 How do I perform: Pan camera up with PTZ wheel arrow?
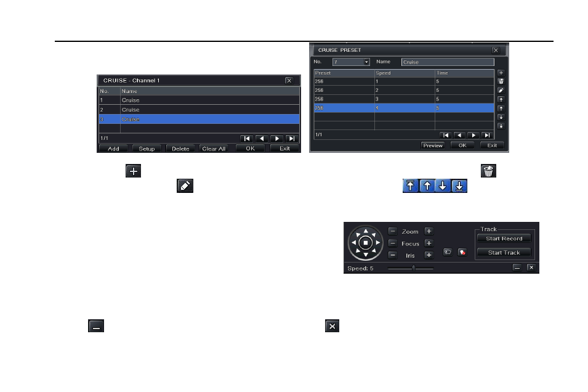(366, 231)
